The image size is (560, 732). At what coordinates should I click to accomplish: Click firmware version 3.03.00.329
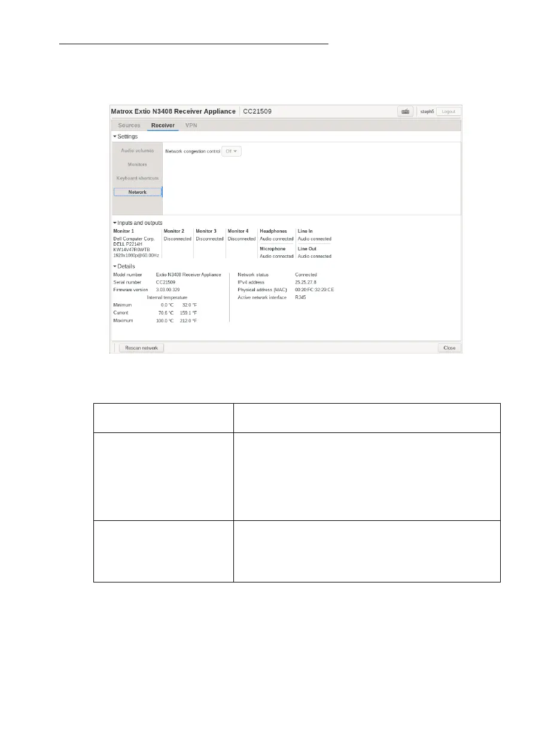click(168, 289)
